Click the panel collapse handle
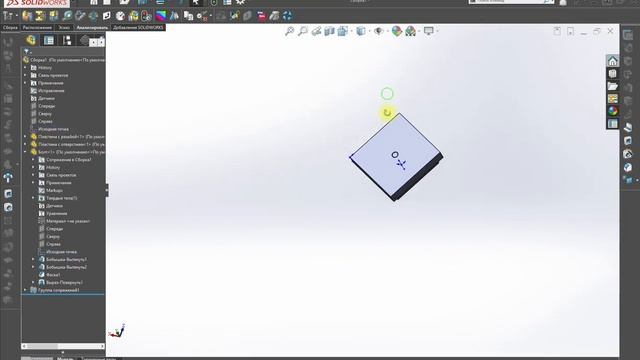 [107, 190]
